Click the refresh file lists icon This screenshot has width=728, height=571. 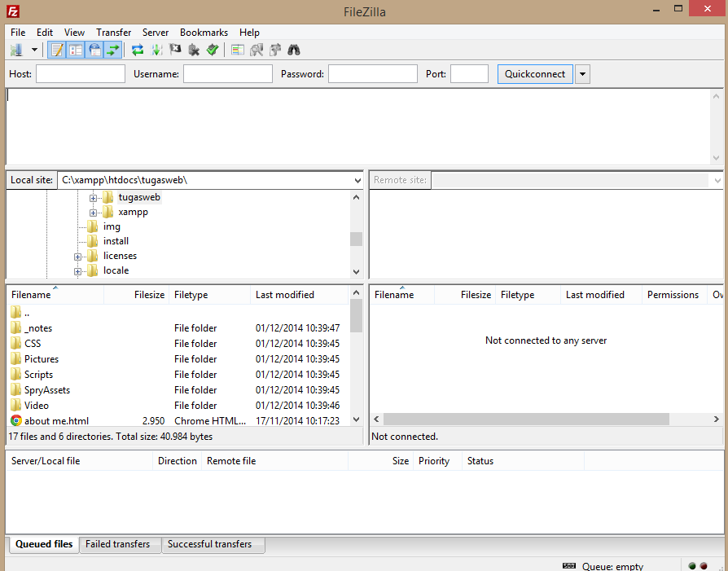[138, 50]
